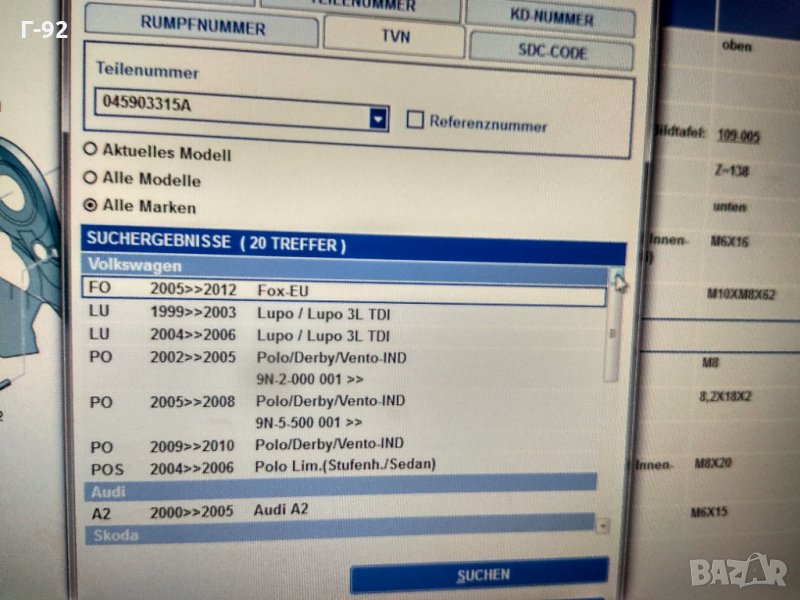
Task: Click the results list scrollbar down arrow
Action: tap(602, 524)
